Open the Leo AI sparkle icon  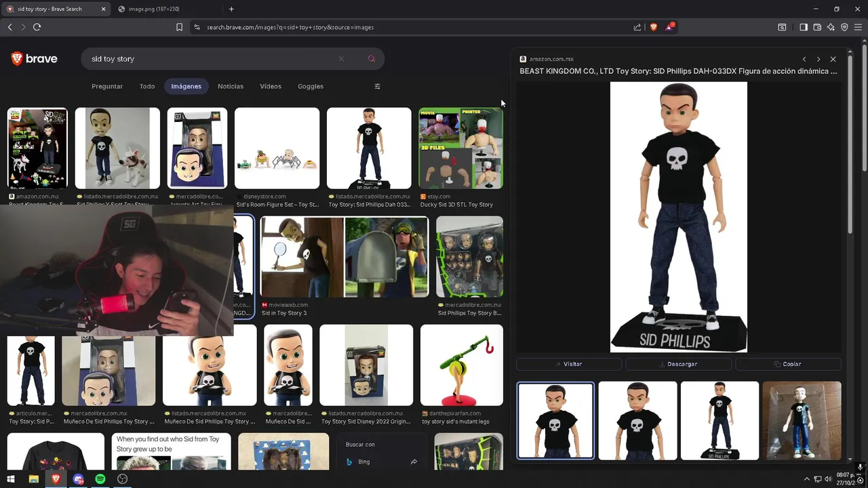(831, 27)
